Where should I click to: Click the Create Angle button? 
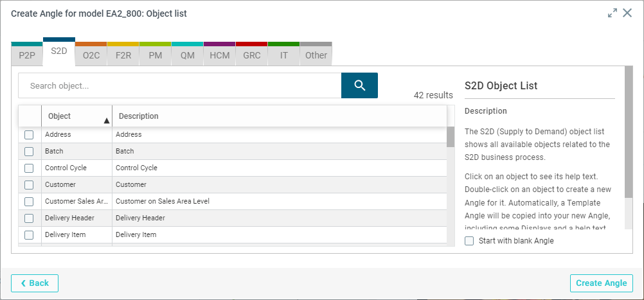601,283
